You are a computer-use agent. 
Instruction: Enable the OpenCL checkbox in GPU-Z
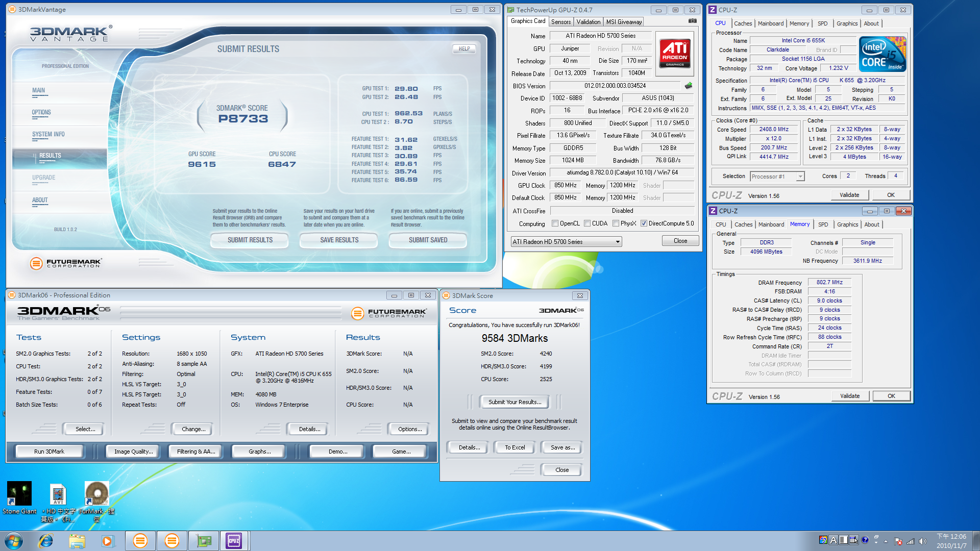pos(555,223)
